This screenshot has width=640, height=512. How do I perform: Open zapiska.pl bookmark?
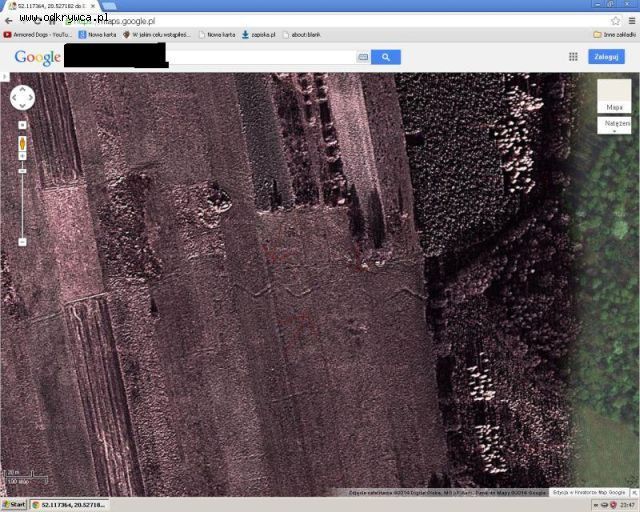point(258,35)
